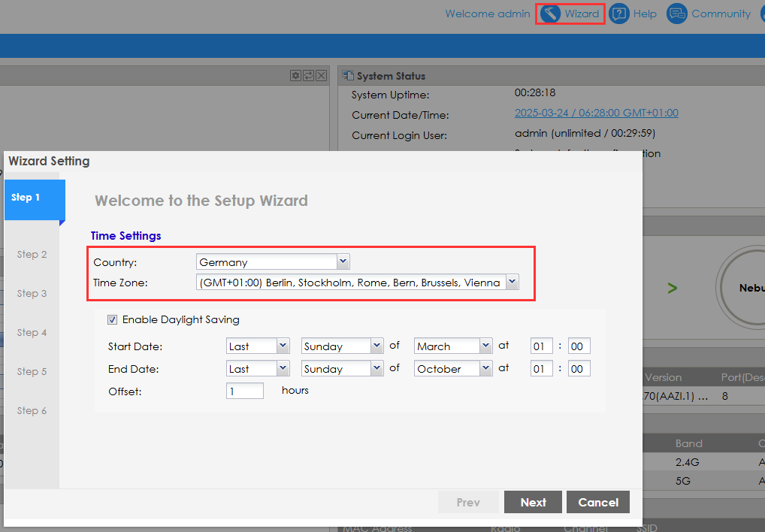This screenshot has width=765, height=532.
Task: Click the Help text link
Action: click(645, 14)
